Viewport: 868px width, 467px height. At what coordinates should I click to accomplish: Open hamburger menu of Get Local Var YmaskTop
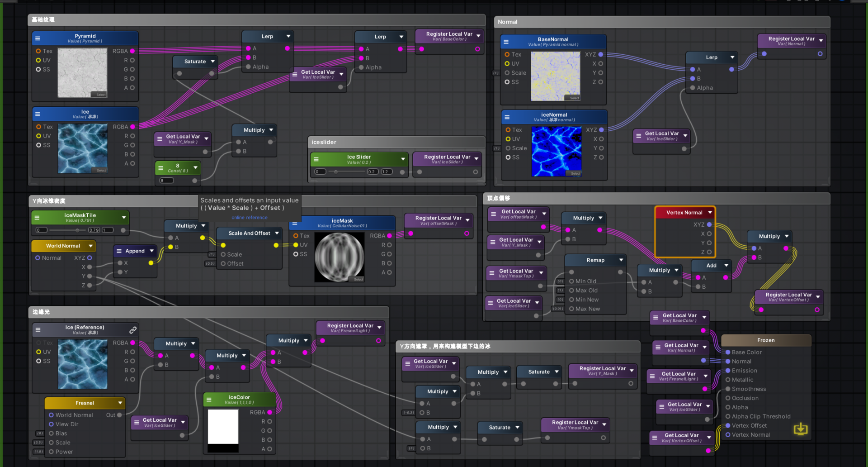tap(492, 273)
